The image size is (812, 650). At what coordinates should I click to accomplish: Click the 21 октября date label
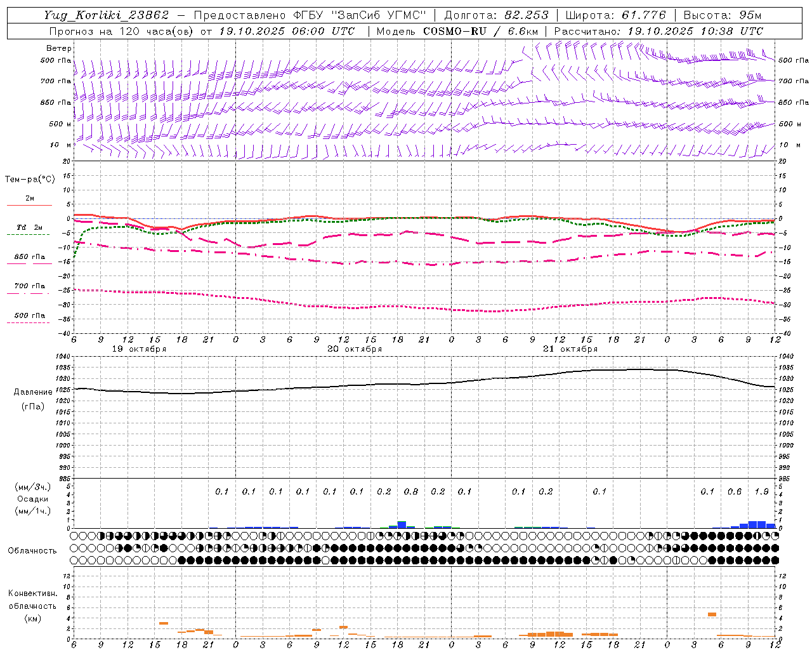coord(570,349)
